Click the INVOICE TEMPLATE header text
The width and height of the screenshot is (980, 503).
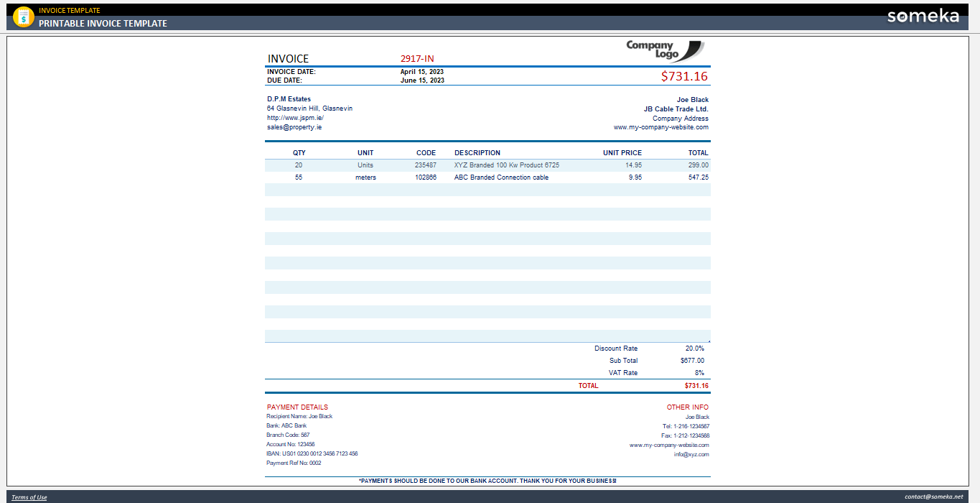70,11
